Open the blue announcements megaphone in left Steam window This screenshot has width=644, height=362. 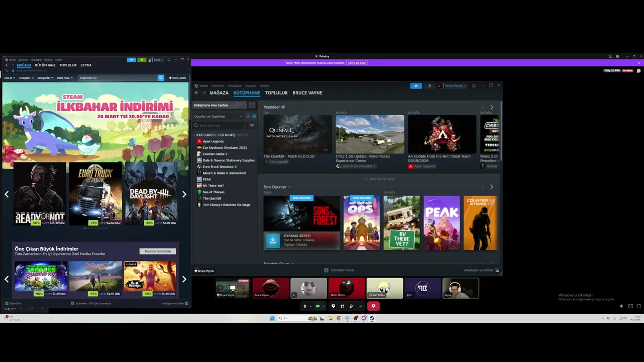[131, 60]
